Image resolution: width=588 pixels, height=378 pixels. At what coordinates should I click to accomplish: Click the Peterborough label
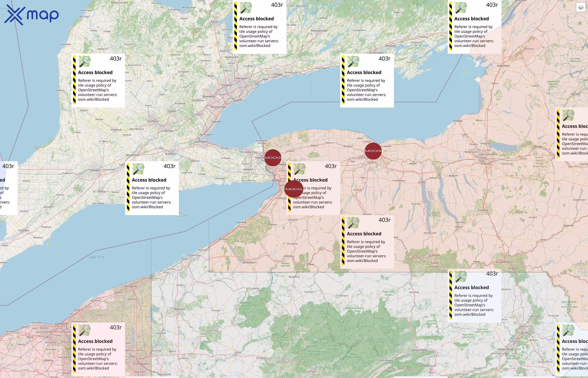(319, 31)
